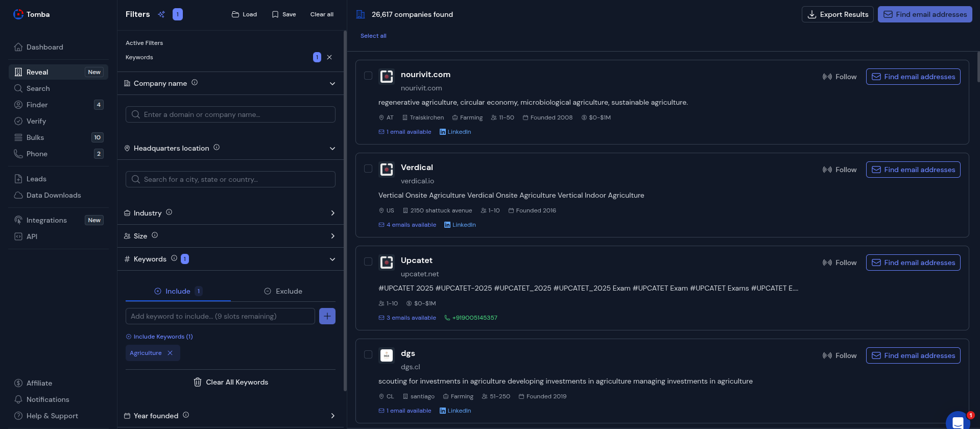Click the Upcatet company logo
Viewport: 980px width, 429px height.
click(x=387, y=263)
